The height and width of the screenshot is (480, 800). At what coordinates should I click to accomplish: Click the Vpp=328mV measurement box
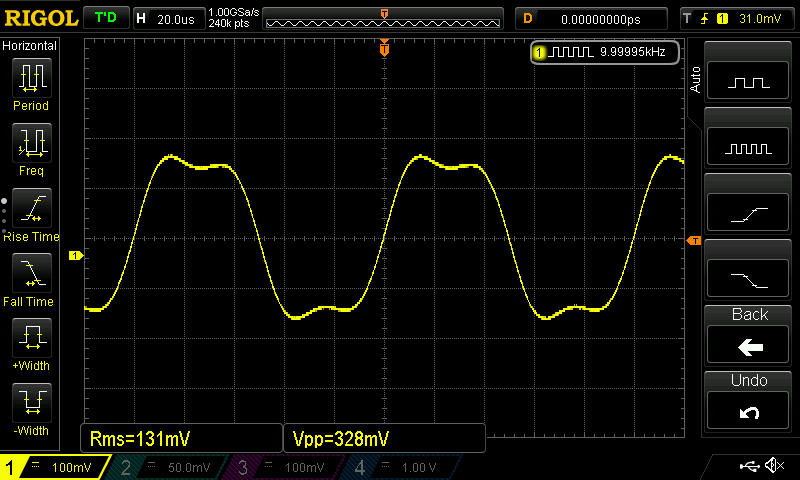point(384,439)
